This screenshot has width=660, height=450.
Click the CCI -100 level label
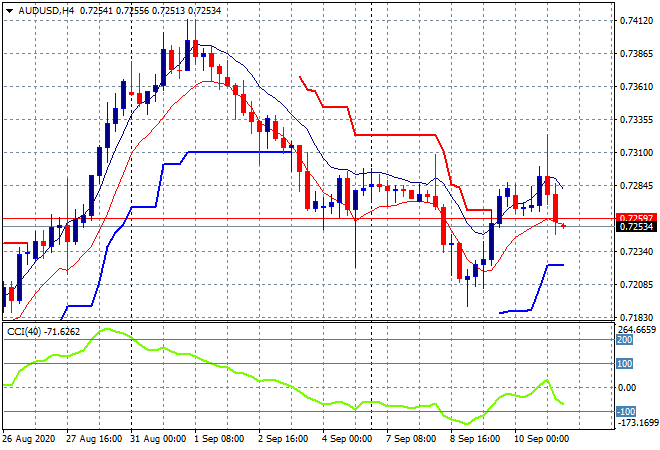[x=624, y=412]
